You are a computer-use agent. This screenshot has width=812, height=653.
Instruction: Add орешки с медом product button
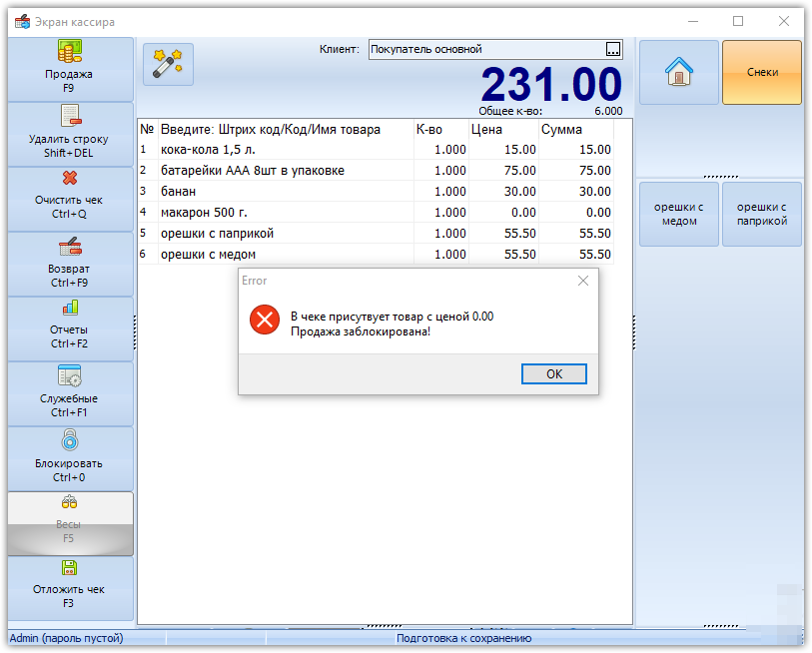pos(679,214)
